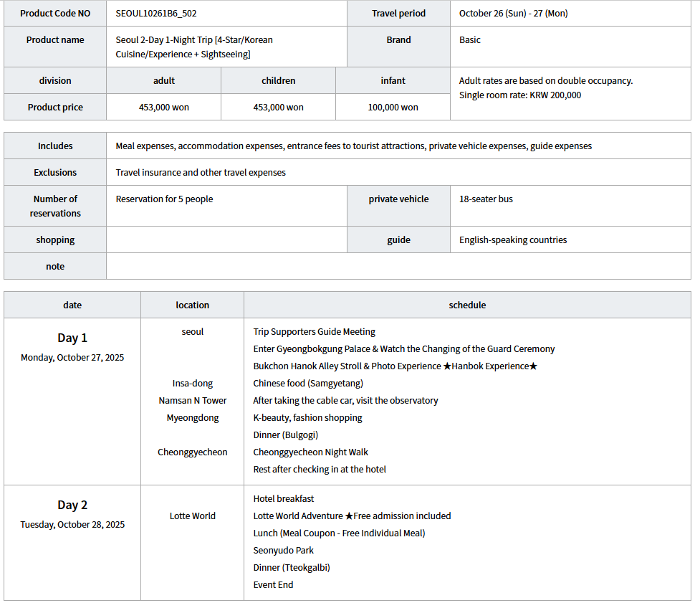The width and height of the screenshot is (700, 603).
Task: Click the single room rate note
Action: click(x=519, y=95)
